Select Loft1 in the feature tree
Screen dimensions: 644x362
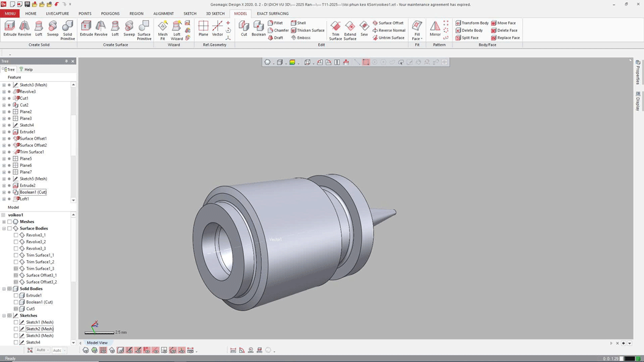(24, 199)
